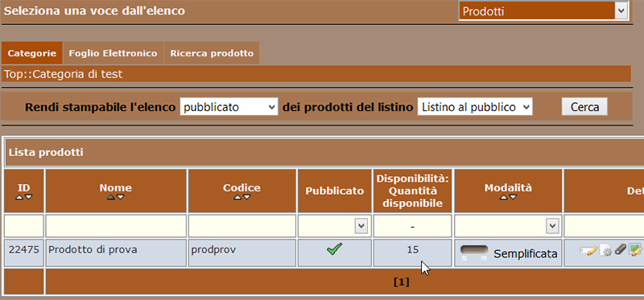644x300 pixels.
Task: Click the Pubblicato column header
Action: (334, 191)
